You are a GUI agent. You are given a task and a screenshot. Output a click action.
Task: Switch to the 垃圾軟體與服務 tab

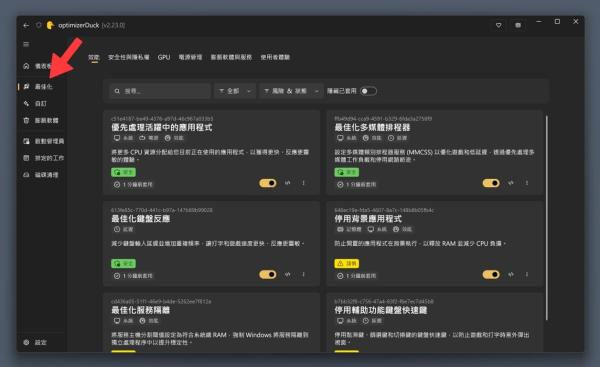tap(231, 57)
